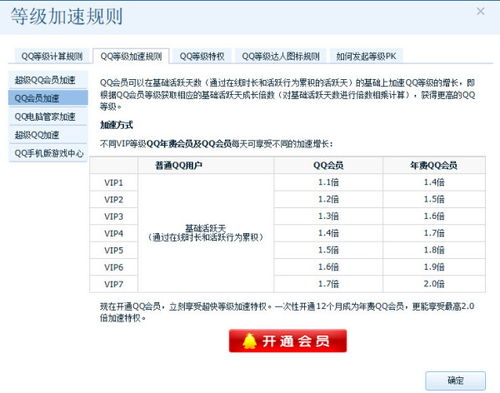This screenshot has height=393, width=500.
Task: Click 年费QQ会员 1.6倍 cell in VIP3 row
Action: (x=434, y=216)
